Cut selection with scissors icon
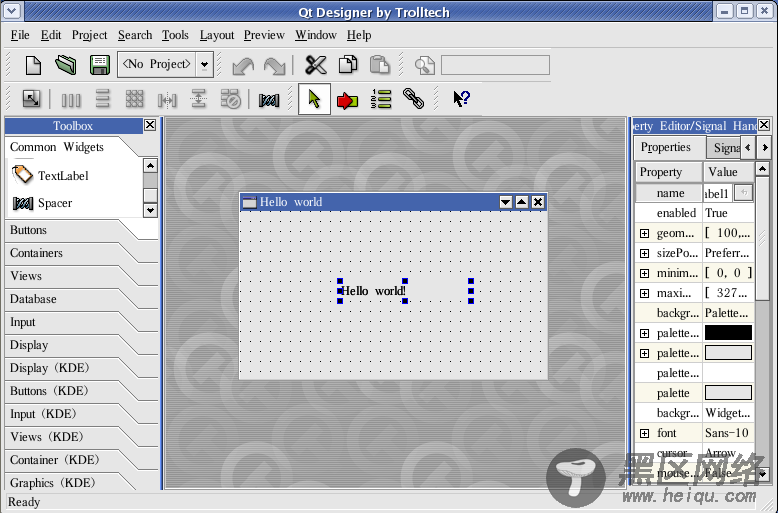 [x=316, y=65]
